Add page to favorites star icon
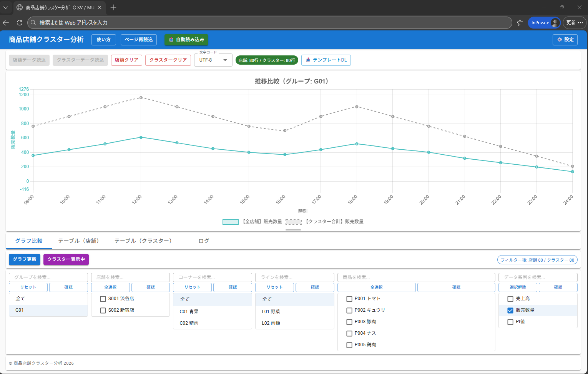This screenshot has height=374, width=588. (520, 23)
